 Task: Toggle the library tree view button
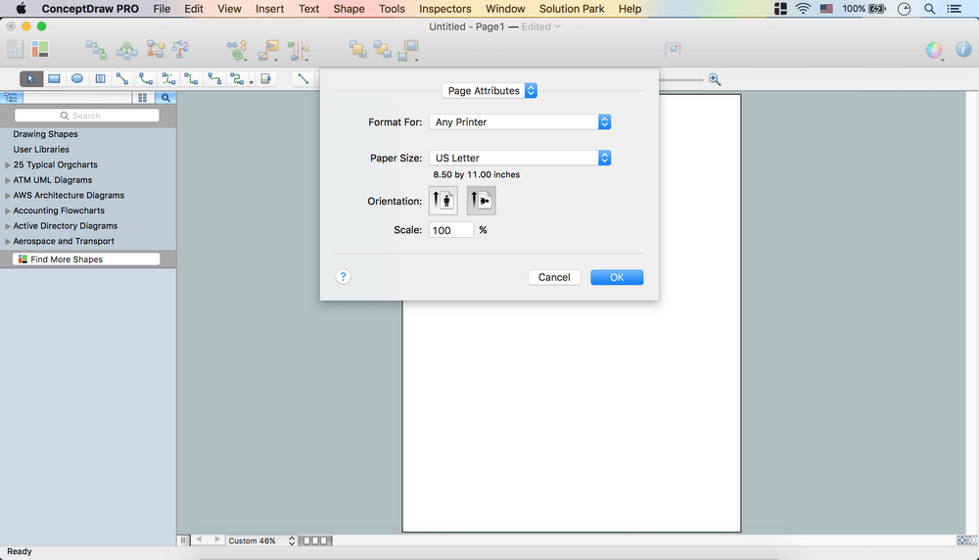tap(12, 98)
